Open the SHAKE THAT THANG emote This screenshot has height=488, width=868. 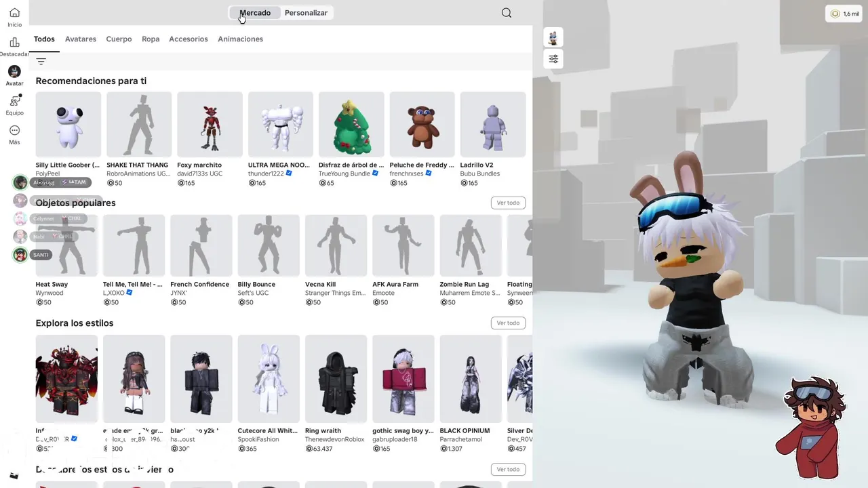[139, 125]
